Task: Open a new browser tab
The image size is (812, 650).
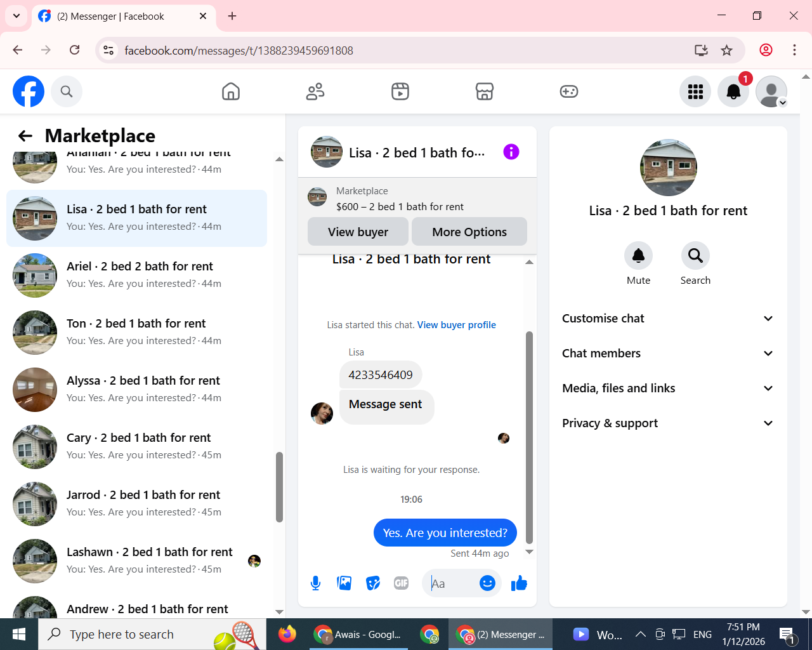Action: coord(232,16)
